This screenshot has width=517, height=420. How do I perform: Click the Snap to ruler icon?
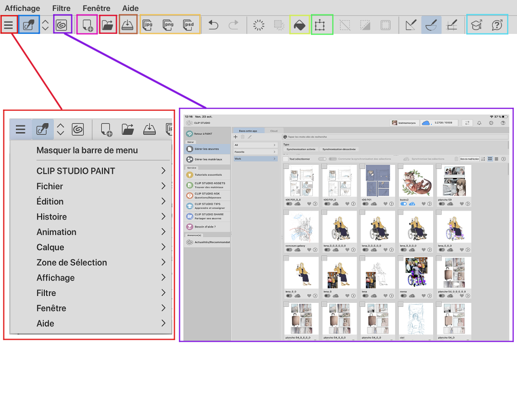click(411, 25)
